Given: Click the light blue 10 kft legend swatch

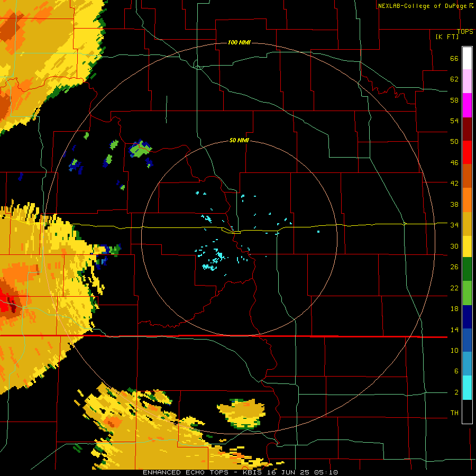Looking at the screenshot, I should tap(467, 364).
